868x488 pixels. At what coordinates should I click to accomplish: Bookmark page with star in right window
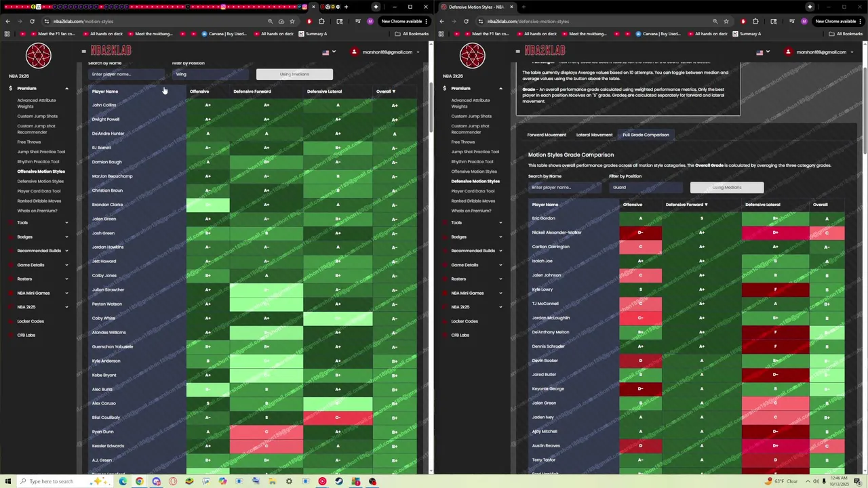726,21
